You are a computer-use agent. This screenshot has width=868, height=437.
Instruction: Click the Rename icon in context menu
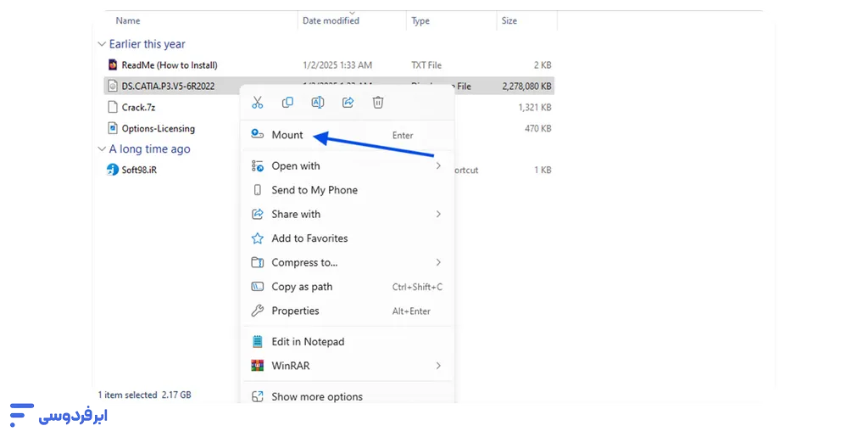coord(318,103)
